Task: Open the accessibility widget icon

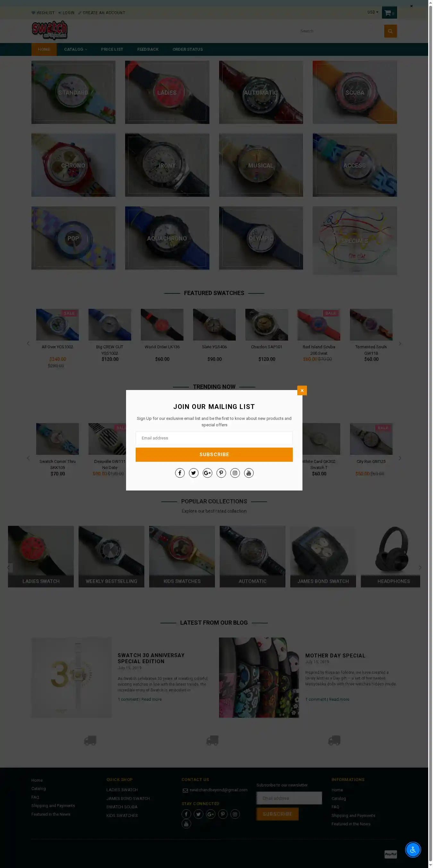Action: 413,849
